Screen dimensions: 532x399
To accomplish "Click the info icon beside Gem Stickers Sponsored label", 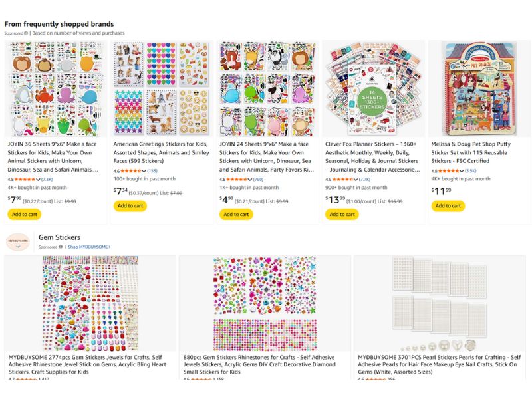I will click(61, 247).
